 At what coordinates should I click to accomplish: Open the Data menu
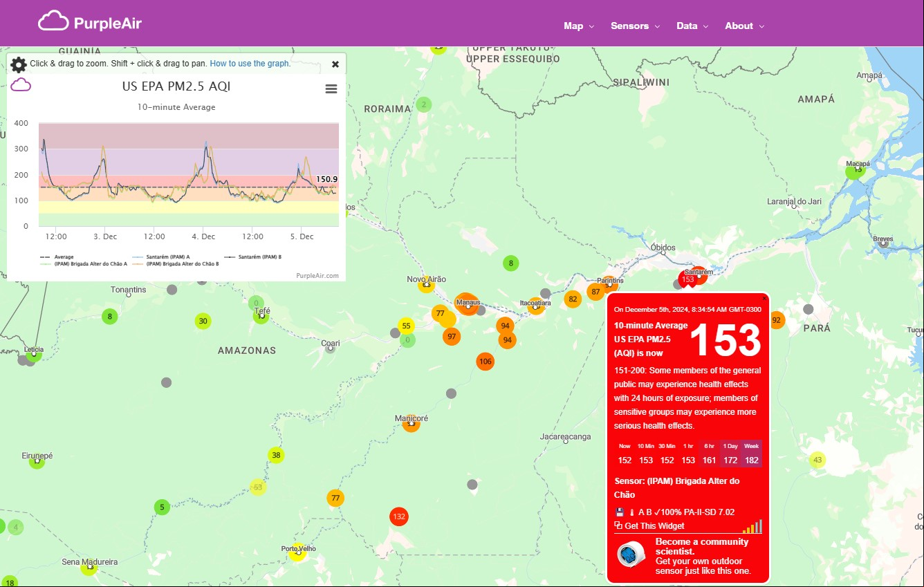click(692, 26)
